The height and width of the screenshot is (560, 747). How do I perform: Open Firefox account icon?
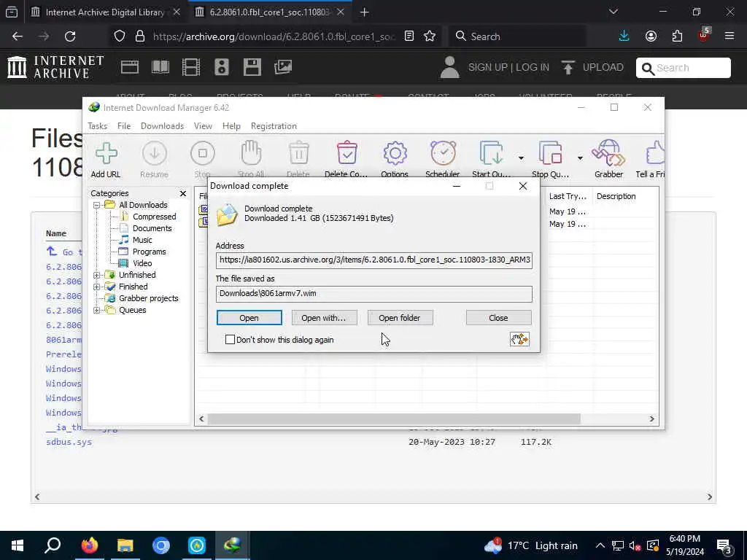pos(651,36)
